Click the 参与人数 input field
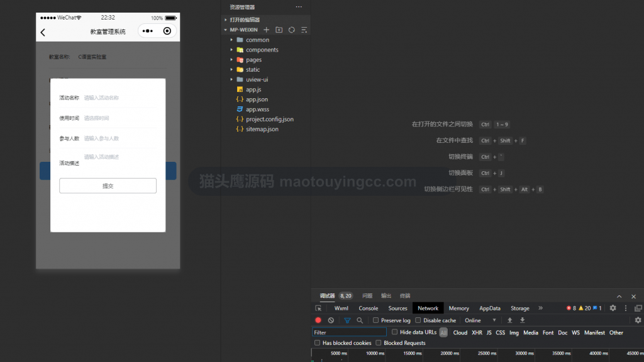644x362 pixels. point(120,139)
